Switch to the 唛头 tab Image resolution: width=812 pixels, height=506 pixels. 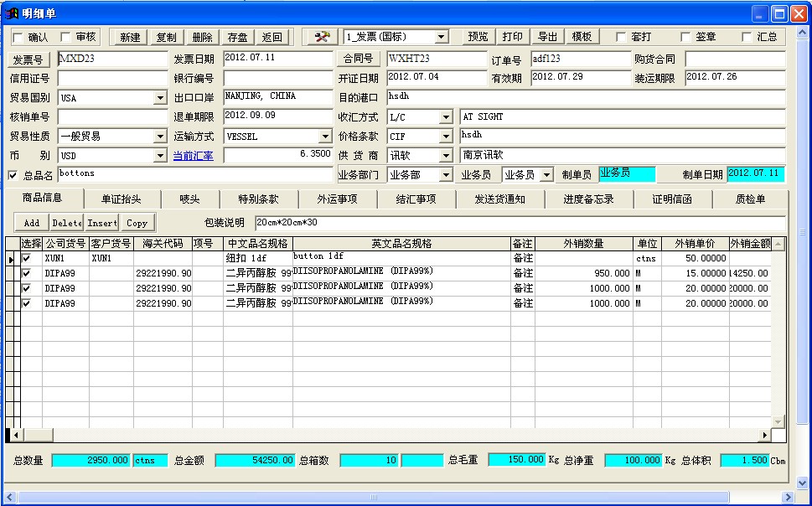(190, 199)
